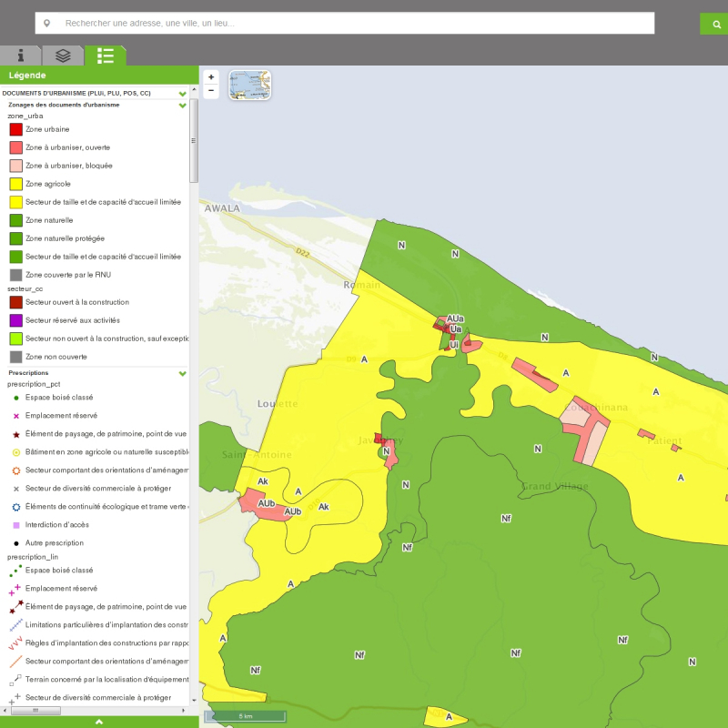Click the Zone agricole yellow swatch
The width and height of the screenshot is (728, 728).
click(x=16, y=184)
